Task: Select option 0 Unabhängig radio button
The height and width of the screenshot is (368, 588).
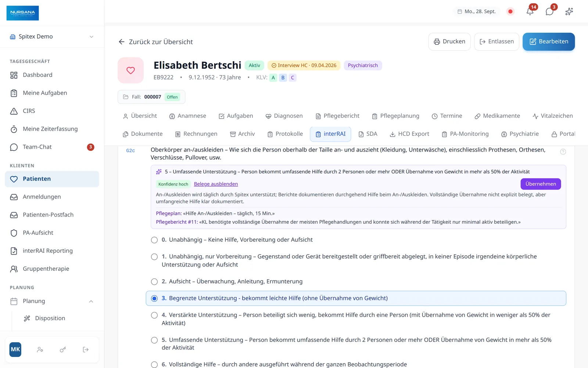Action: pyautogui.click(x=154, y=240)
